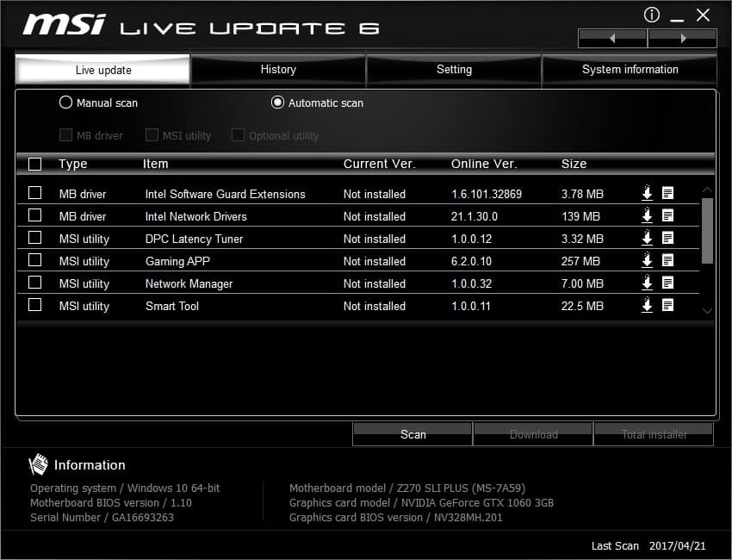Click the right navigation arrow button

click(683, 38)
